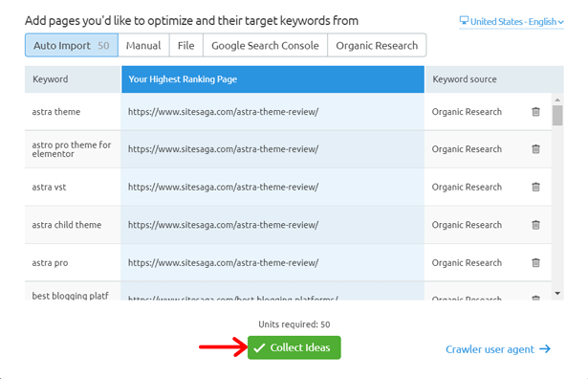Click the keyword table scrollbar thumb
588x379 pixels.
557,115
